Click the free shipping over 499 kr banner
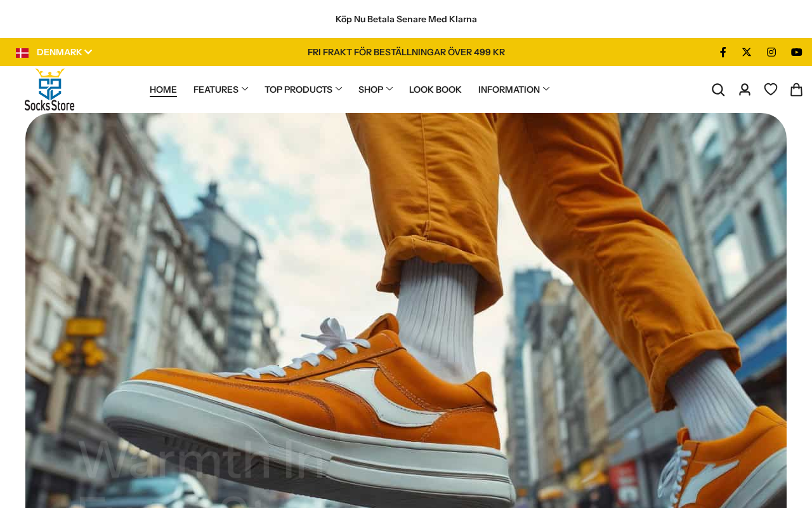The image size is (812, 508). coord(406,52)
